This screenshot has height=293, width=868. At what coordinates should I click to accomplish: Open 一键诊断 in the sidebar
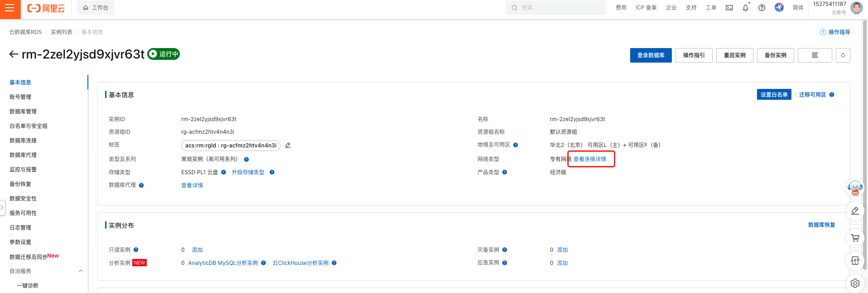point(28,286)
